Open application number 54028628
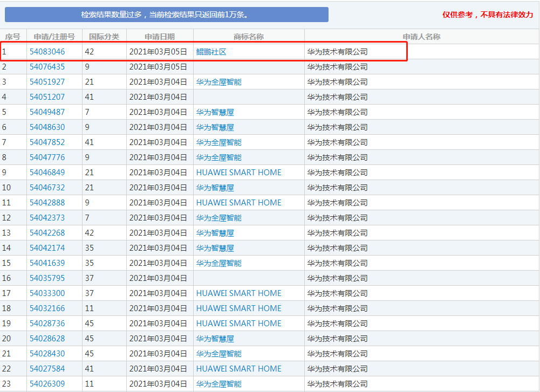The height and width of the screenshot is (392, 540). 47,338
